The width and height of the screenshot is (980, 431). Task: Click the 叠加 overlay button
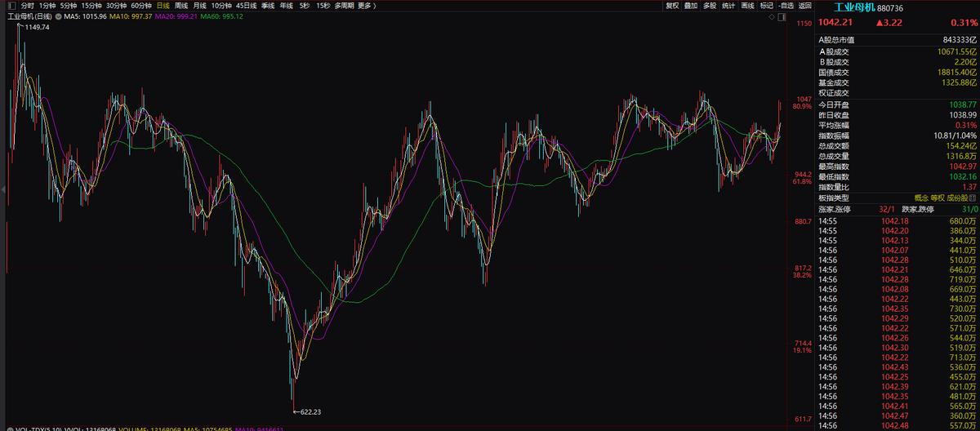(691, 5)
